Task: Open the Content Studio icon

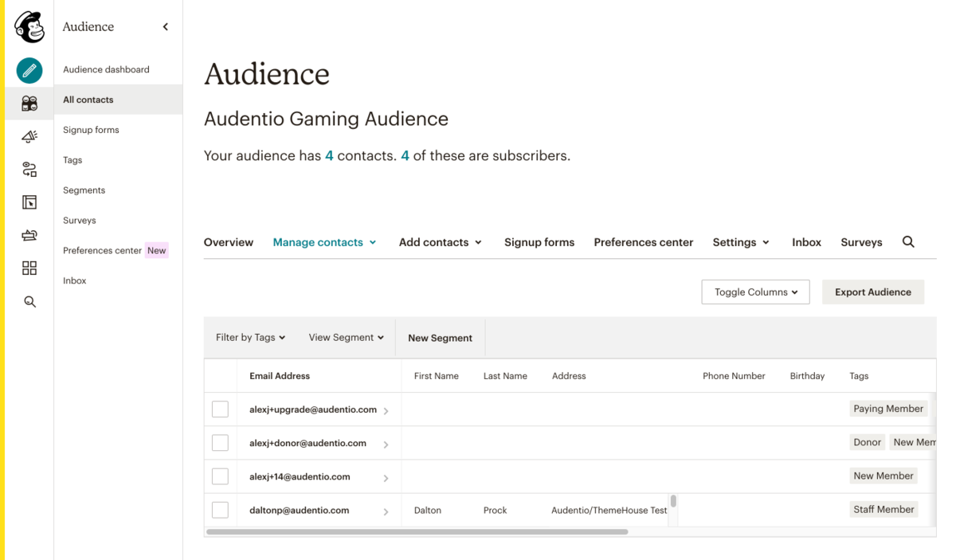Action: point(29,235)
